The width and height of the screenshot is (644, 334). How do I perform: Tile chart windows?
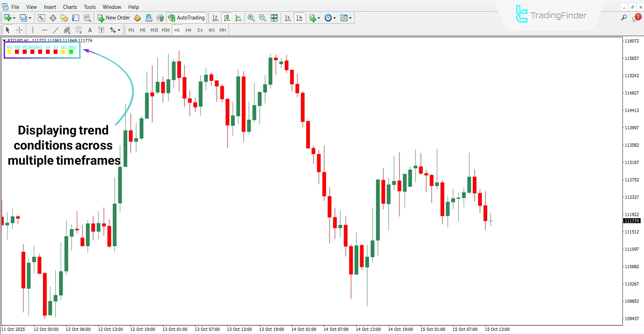[274, 17]
